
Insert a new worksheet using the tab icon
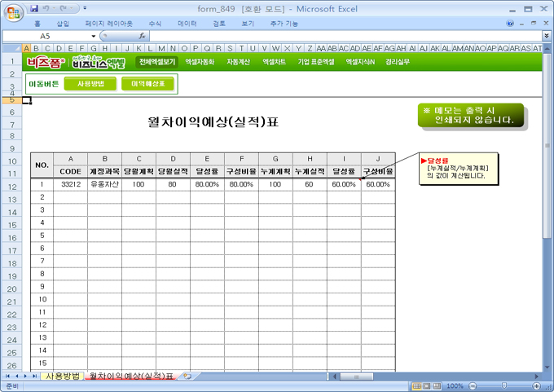click(187, 376)
